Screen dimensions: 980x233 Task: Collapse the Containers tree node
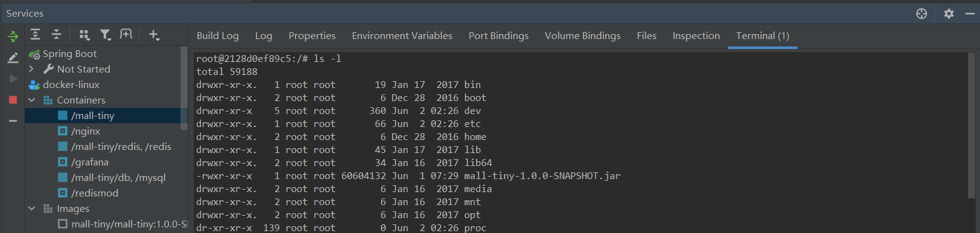point(32,100)
